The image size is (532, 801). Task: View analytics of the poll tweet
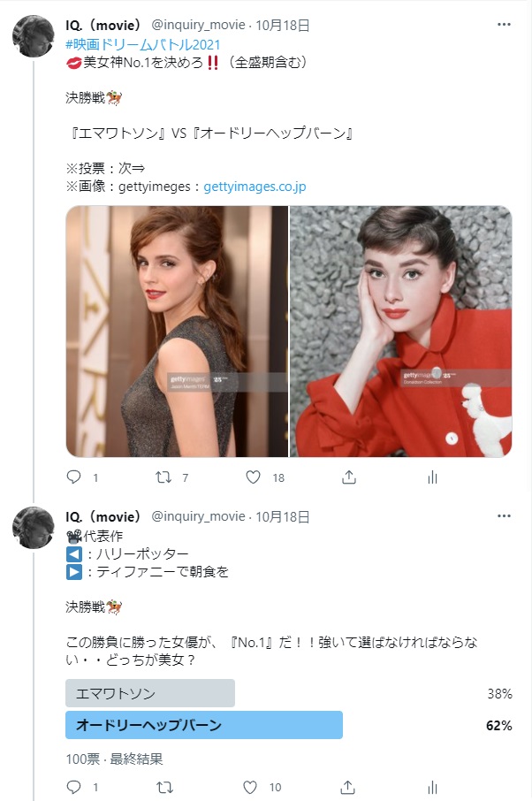pos(432,787)
